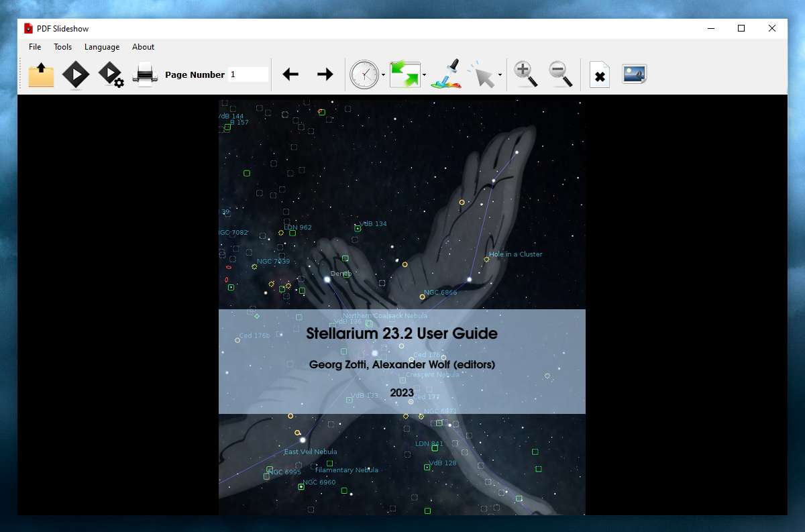Go to next page with right arrow
Image resolution: width=805 pixels, height=532 pixels.
click(x=325, y=74)
